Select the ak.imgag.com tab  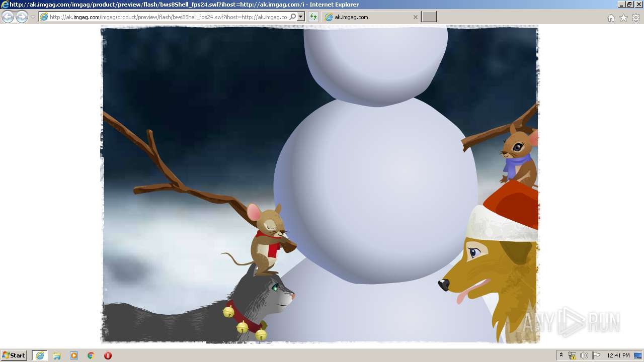pyautogui.click(x=371, y=17)
